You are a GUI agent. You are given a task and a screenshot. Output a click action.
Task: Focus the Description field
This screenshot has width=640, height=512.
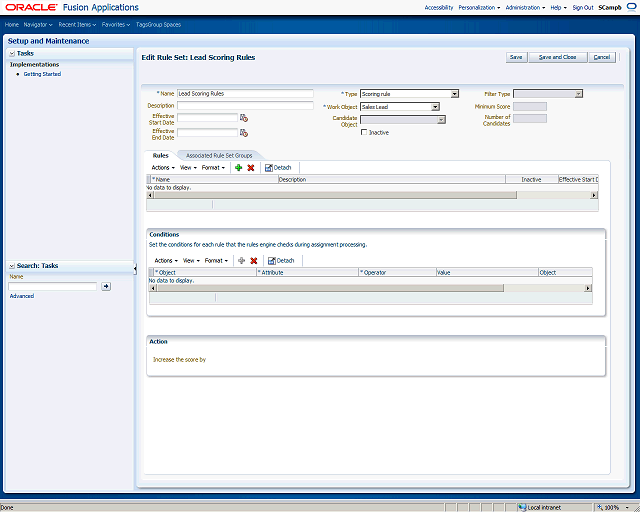[245, 105]
